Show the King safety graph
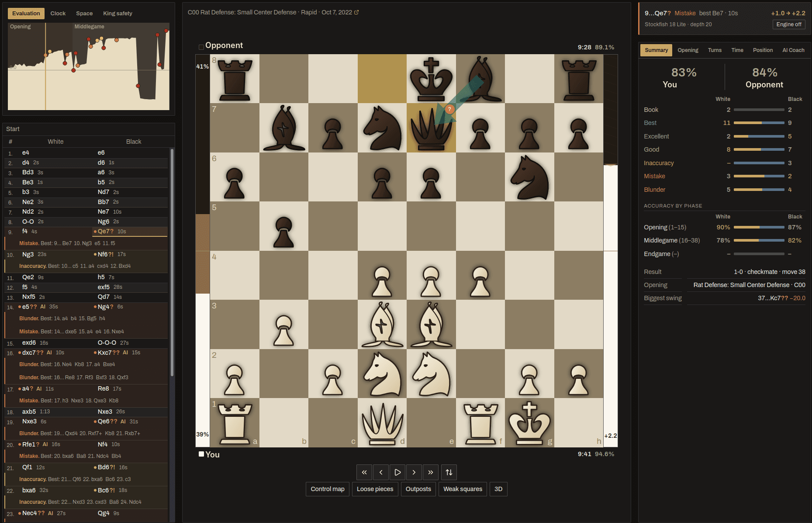 (117, 14)
